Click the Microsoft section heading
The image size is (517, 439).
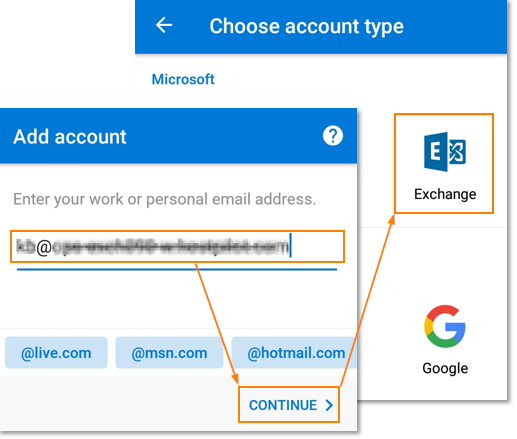[183, 79]
